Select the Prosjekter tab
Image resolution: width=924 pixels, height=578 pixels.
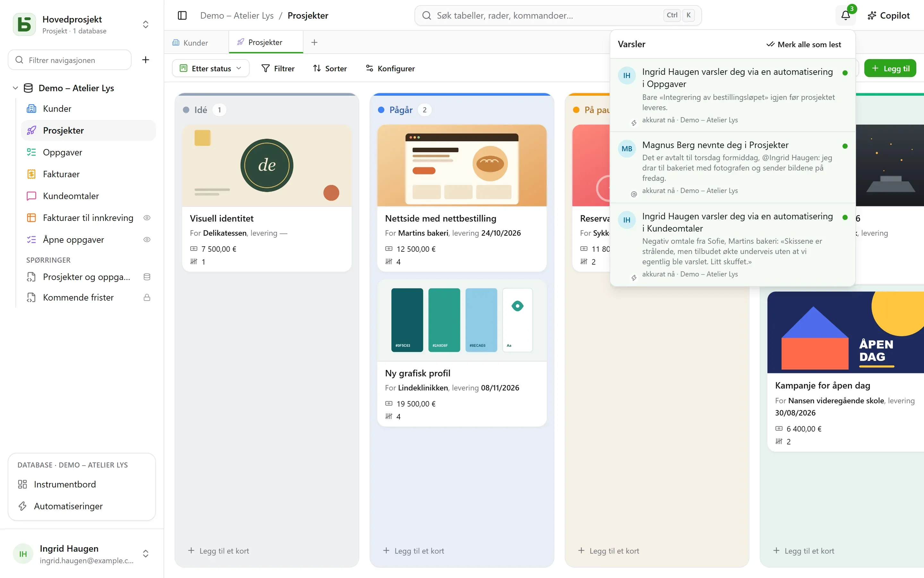(265, 42)
